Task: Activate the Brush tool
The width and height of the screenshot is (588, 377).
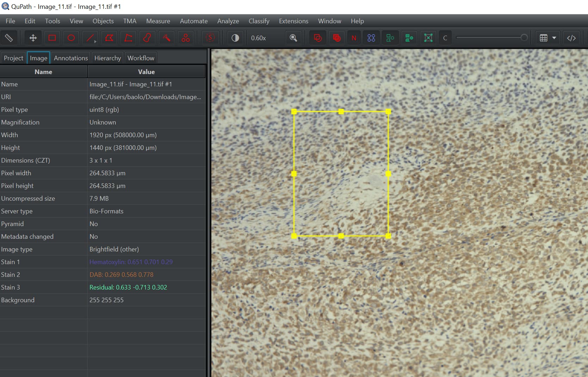Action: point(147,38)
